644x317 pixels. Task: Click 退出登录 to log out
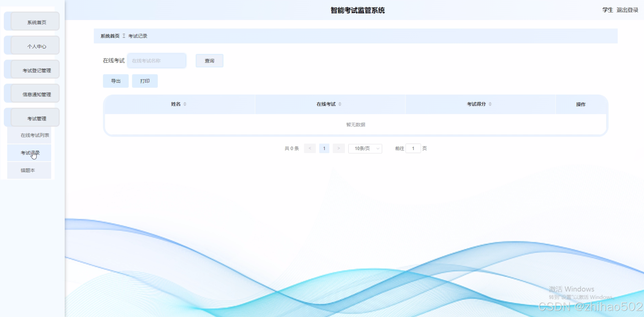click(627, 10)
